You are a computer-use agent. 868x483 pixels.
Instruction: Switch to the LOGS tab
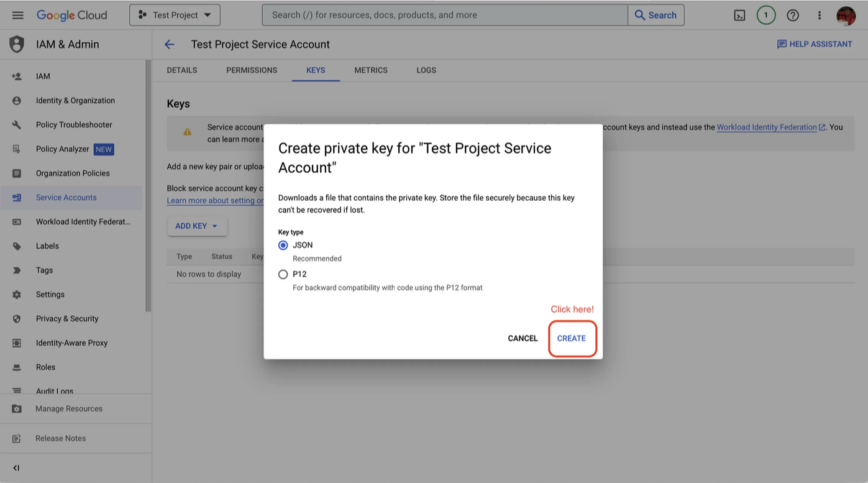pos(426,70)
